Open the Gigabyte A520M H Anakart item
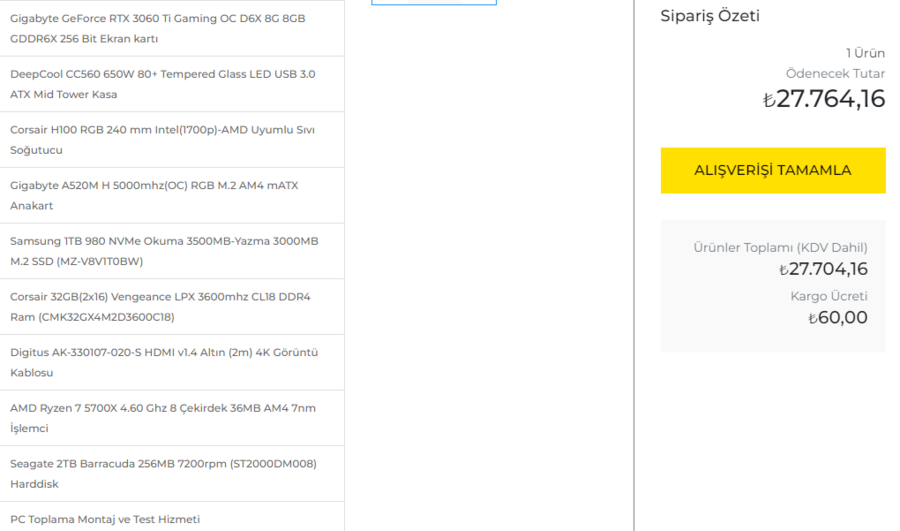The width and height of the screenshot is (900, 531). (x=154, y=195)
